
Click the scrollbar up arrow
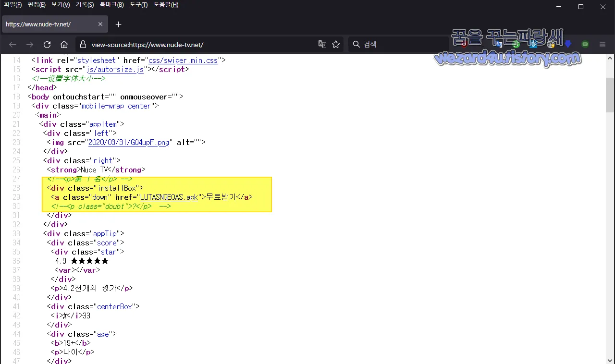coord(610,59)
